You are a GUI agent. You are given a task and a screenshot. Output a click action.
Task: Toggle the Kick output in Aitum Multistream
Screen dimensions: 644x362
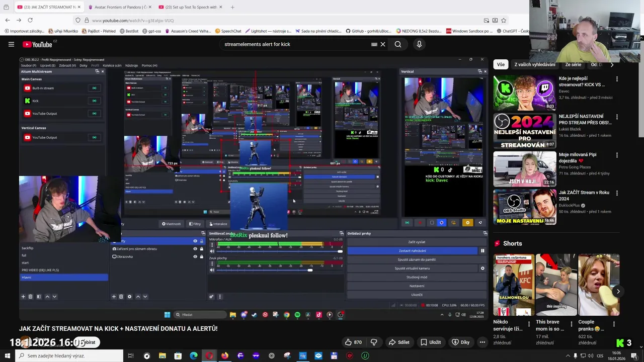pos(94,101)
